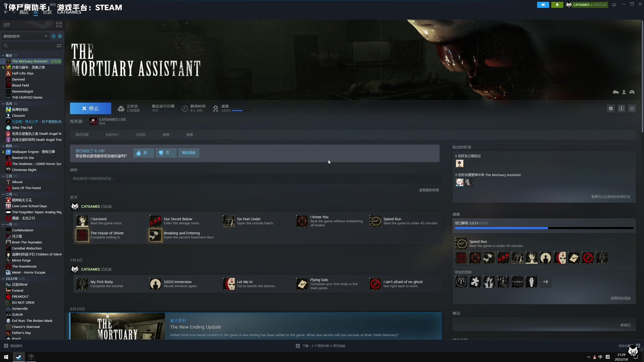The image size is (644, 362).
Task: Open the notifications bell
Action: (557, 5)
